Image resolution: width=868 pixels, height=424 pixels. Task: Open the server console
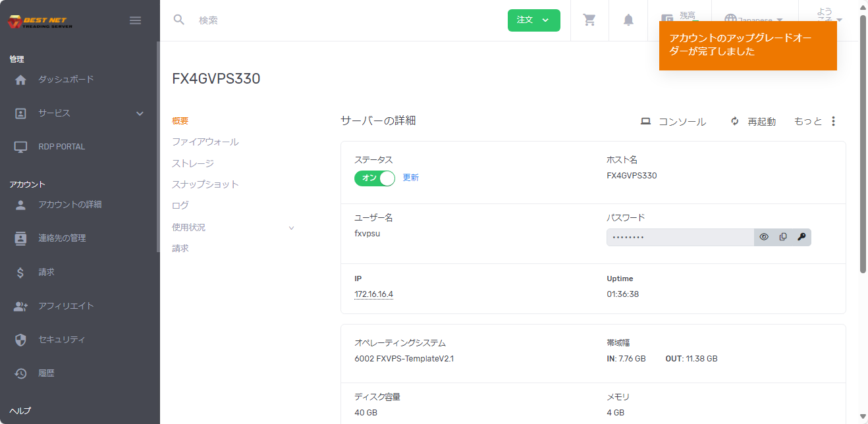(x=674, y=121)
